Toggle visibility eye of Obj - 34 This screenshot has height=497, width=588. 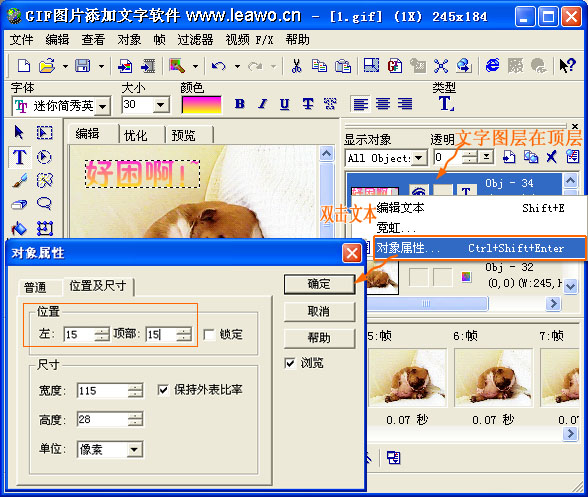coord(418,191)
